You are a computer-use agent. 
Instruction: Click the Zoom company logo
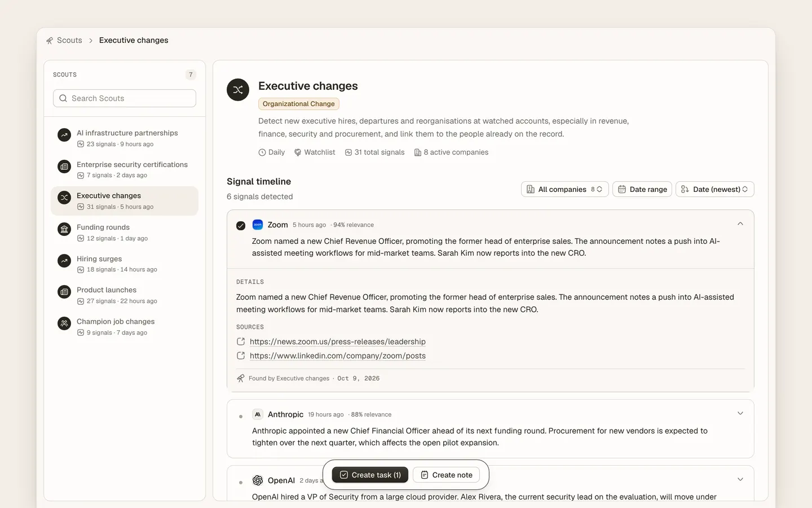[x=258, y=225]
